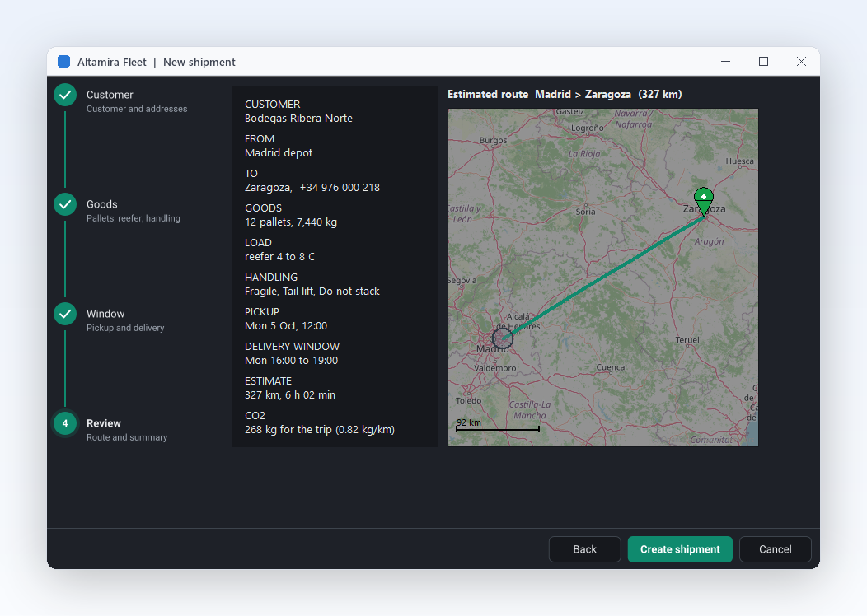The image size is (867, 616).
Task: Click the Cuenca label on map
Action: pyautogui.click(x=611, y=366)
